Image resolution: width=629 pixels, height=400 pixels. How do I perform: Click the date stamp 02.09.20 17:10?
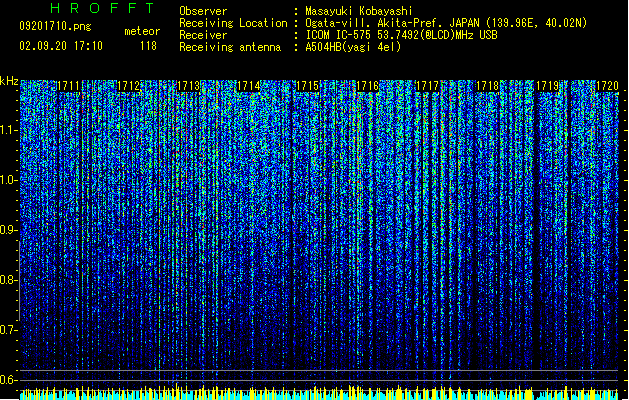coord(61,46)
